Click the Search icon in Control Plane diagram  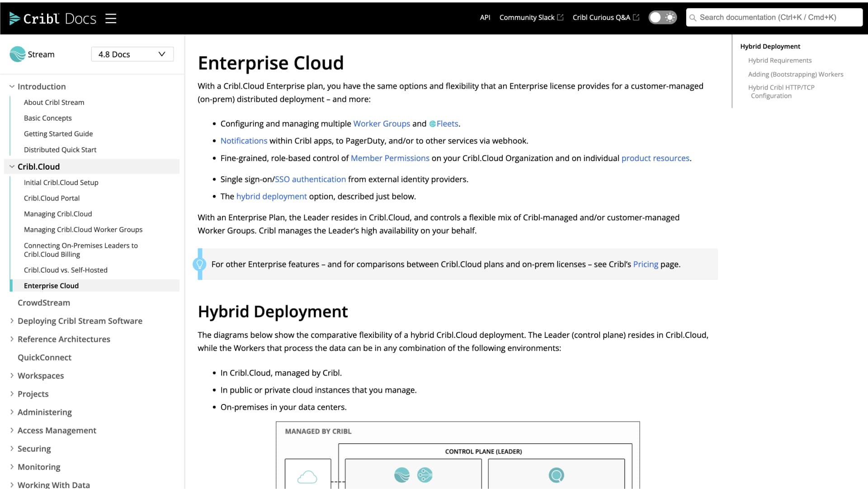tap(556, 475)
